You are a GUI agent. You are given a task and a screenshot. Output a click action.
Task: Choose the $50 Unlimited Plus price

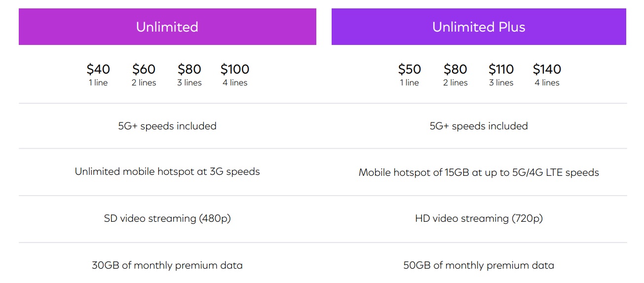[x=410, y=69]
